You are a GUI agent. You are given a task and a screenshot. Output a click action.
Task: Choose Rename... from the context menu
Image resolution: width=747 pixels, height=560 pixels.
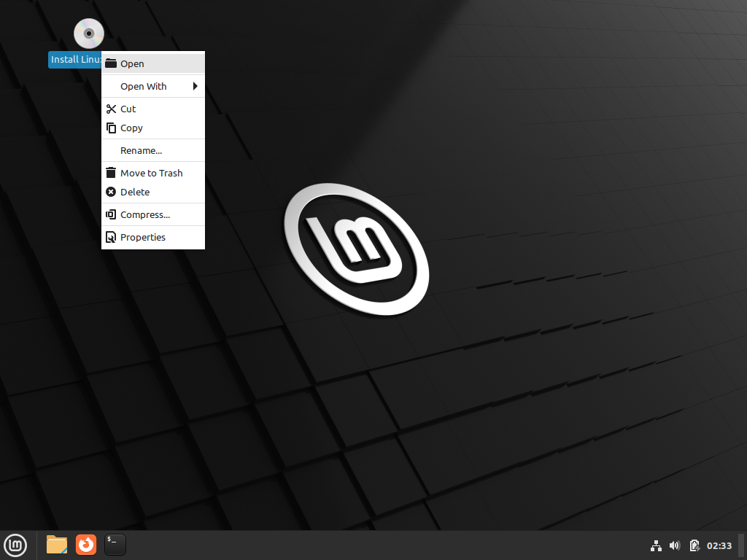coord(153,150)
